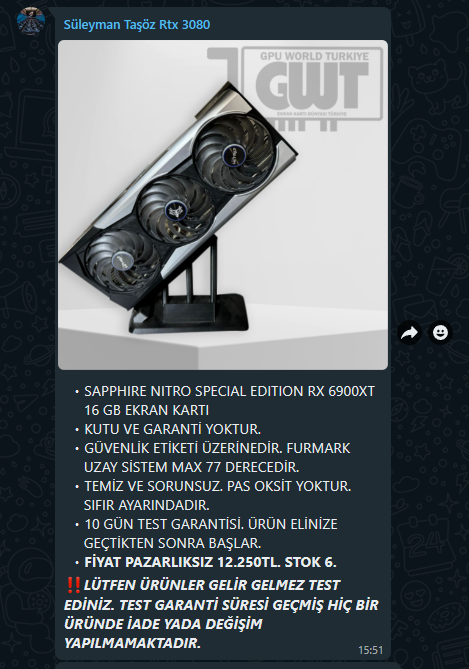This screenshot has height=669, width=469.
Task: Open the emoji reaction picker beside the photo
Action: pos(440,332)
